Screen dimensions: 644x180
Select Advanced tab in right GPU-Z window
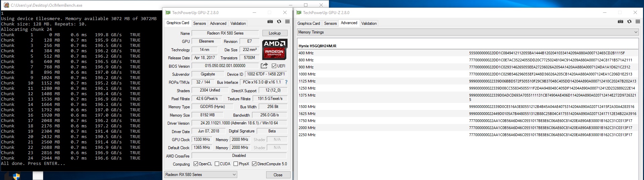click(x=349, y=23)
